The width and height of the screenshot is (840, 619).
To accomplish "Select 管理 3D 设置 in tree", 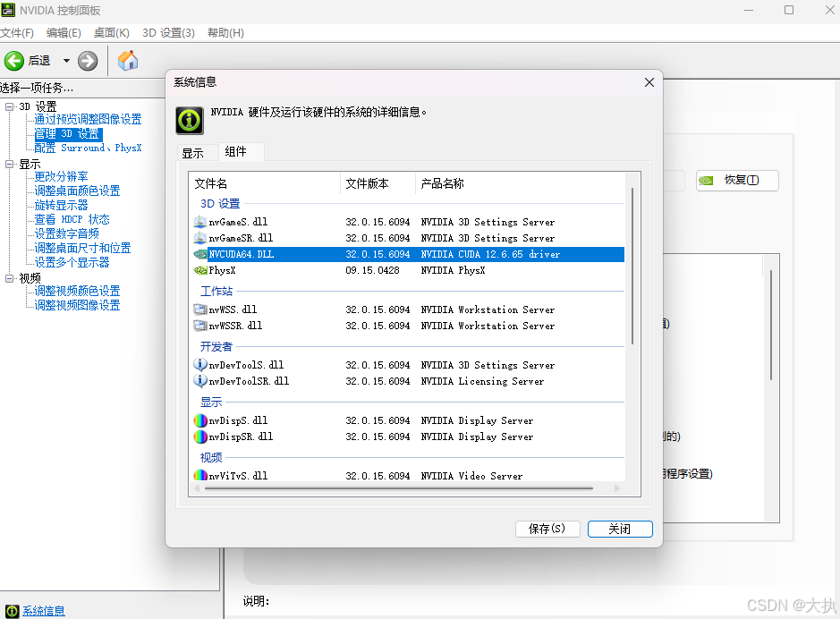I will tap(67, 134).
